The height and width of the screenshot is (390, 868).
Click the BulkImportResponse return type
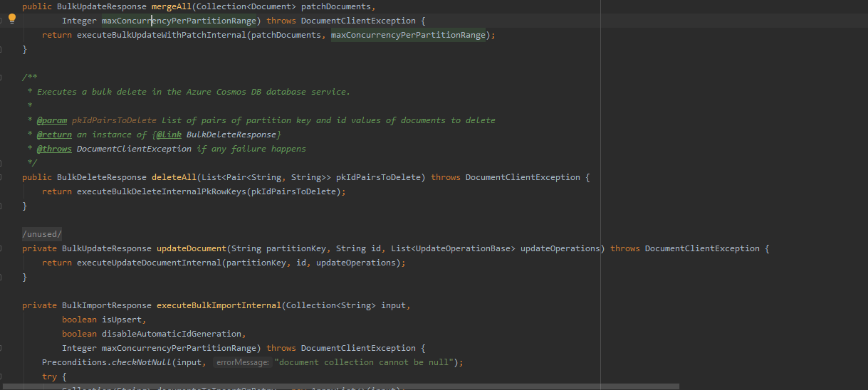pyautogui.click(x=107, y=305)
